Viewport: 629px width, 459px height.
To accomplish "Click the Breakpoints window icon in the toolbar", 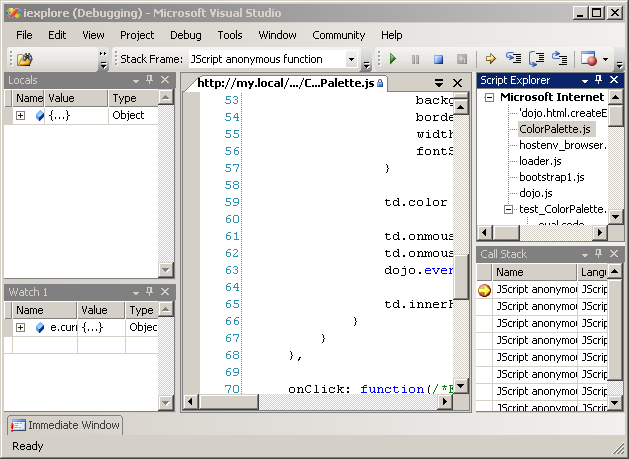I will pyautogui.click(x=589, y=59).
